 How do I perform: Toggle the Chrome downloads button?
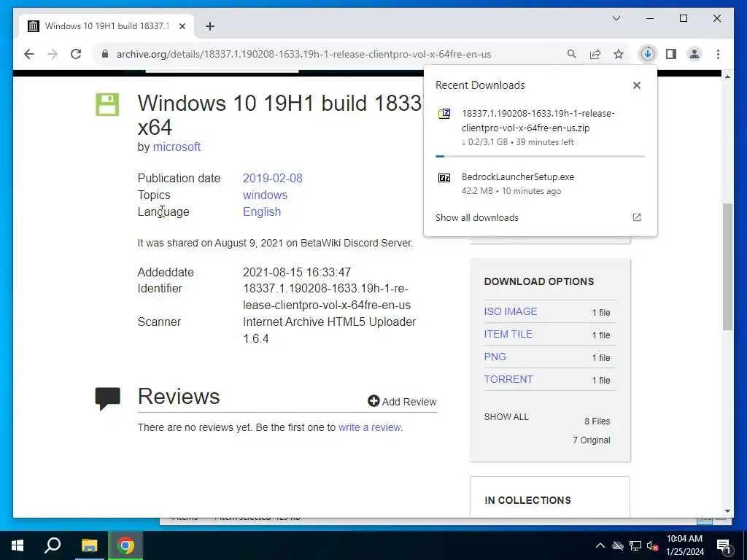click(648, 54)
